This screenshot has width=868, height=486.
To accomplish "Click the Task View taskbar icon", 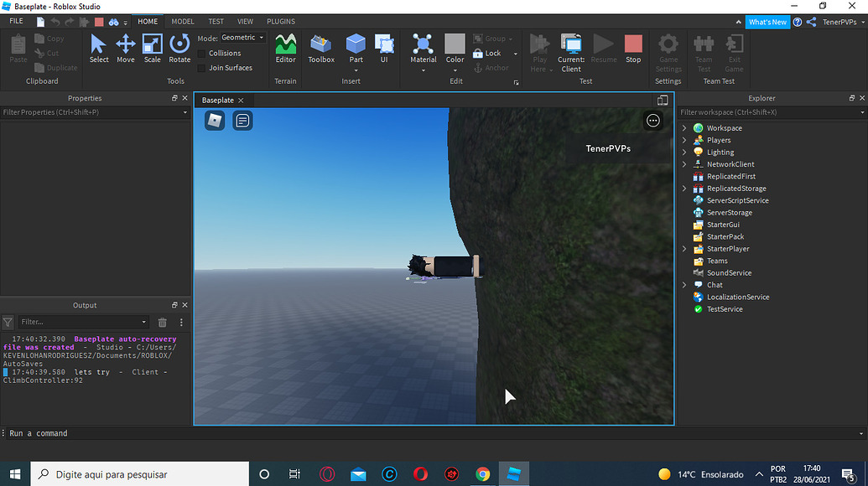I will [294, 473].
